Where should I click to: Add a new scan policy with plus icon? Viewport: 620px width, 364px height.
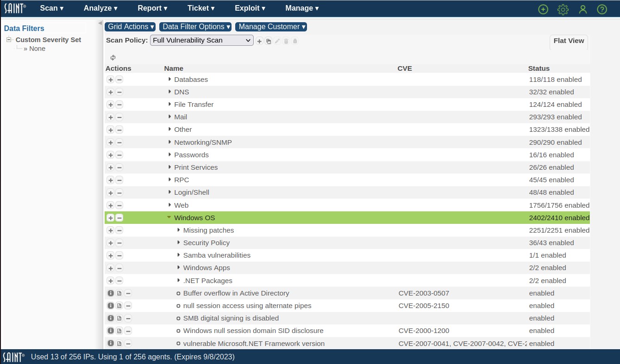[259, 41]
